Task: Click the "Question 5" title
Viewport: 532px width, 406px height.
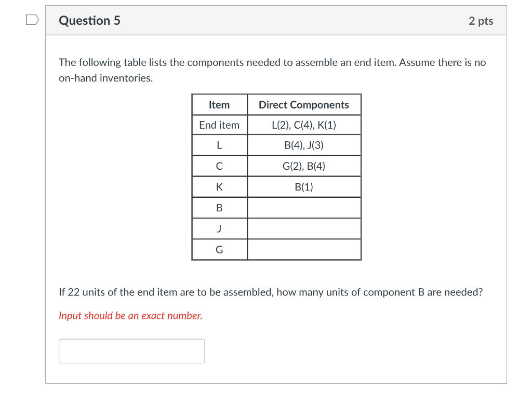Action: [x=89, y=20]
